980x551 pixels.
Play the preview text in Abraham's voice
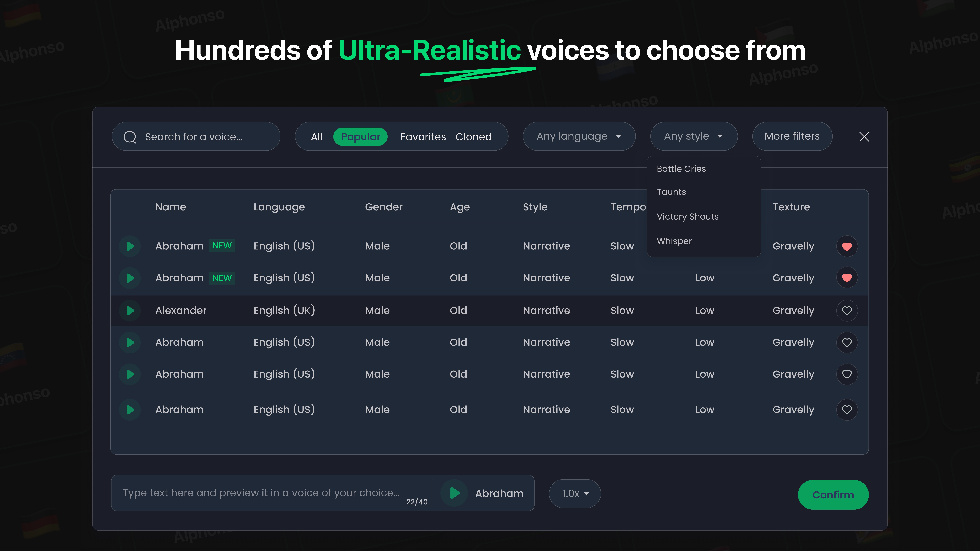click(454, 493)
